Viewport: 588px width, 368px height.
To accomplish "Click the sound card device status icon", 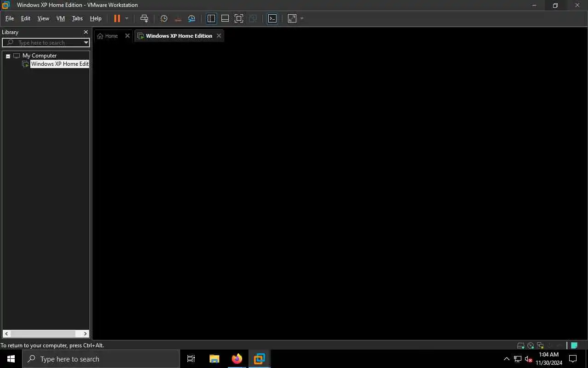I will 549,345.
